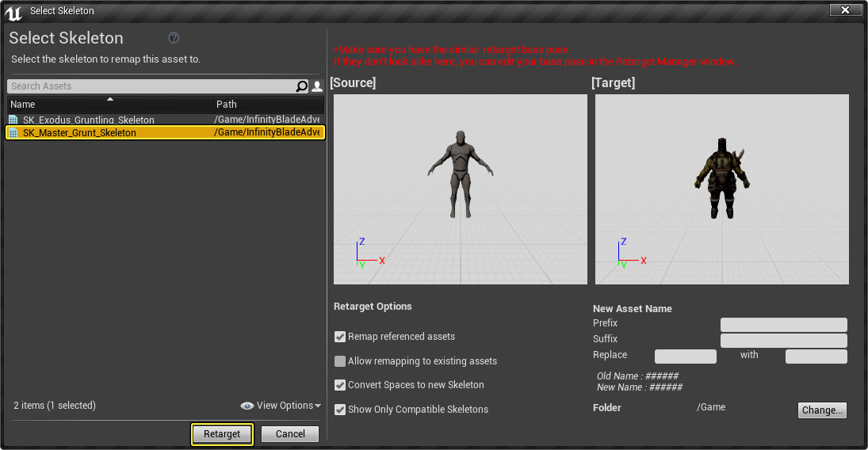Click the View Options eye icon
This screenshot has height=450, width=868.
[247, 406]
